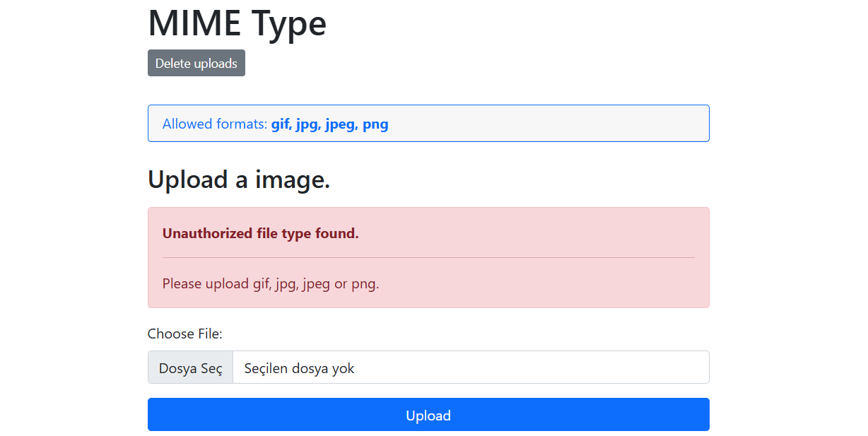Select the 'Seçilen dosya yok' file input field
This screenshot has height=436, width=868.
[428, 367]
